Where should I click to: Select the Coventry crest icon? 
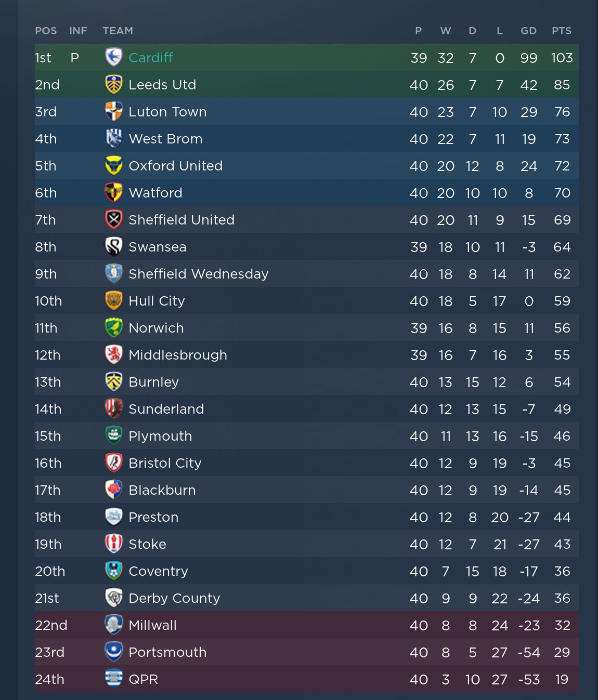pyautogui.click(x=113, y=571)
